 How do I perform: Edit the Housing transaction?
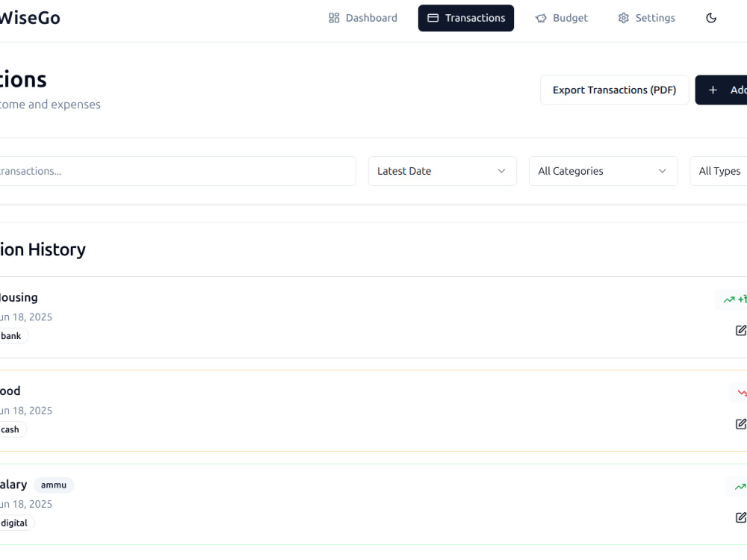click(741, 331)
